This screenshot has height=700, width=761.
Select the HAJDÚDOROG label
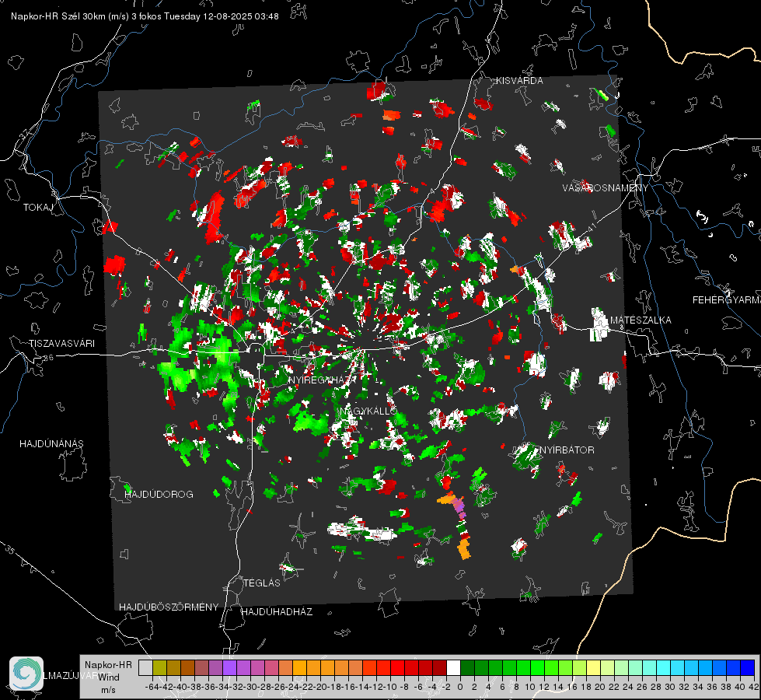(159, 495)
